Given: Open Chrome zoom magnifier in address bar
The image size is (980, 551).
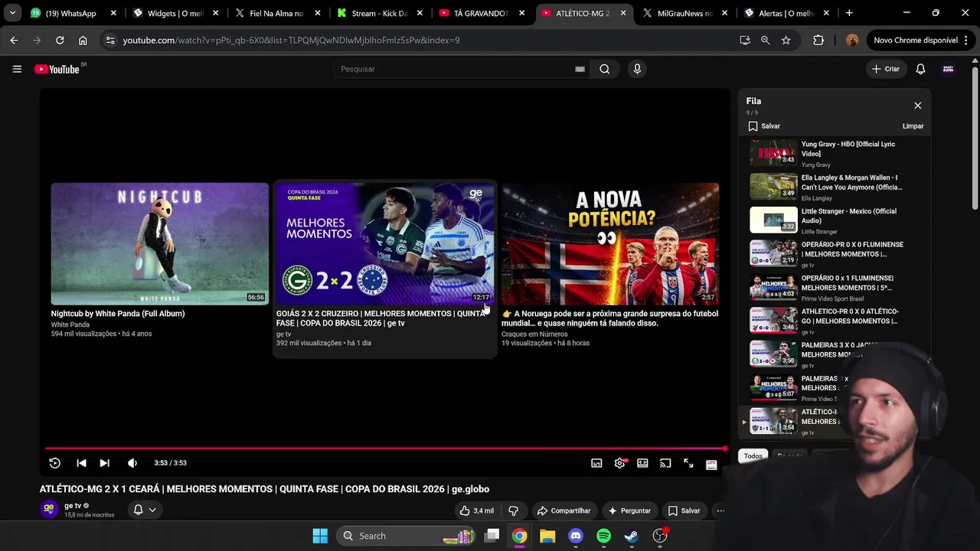Looking at the screenshot, I should 765,40.
